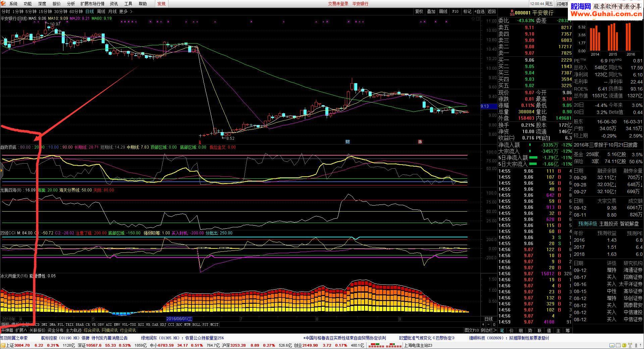Open the 综合资讯 bottom tab
The image size is (644, 349).
click(92, 331)
